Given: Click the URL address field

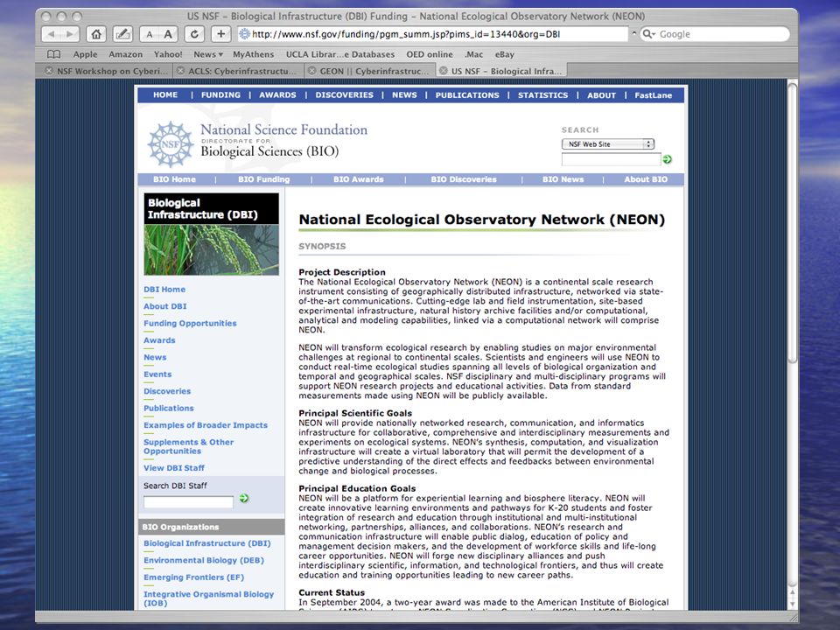Looking at the screenshot, I should [433, 34].
